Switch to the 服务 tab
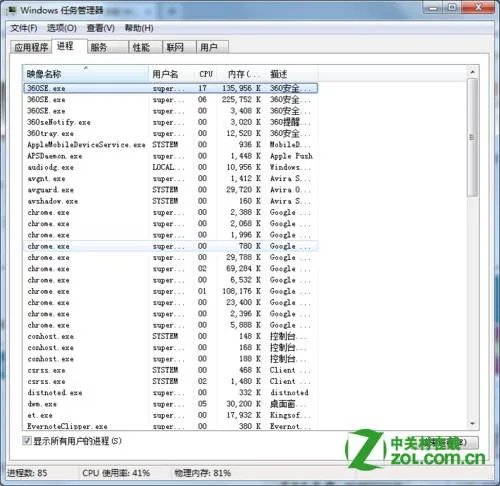Image resolution: width=500 pixels, height=486 pixels. [108, 47]
